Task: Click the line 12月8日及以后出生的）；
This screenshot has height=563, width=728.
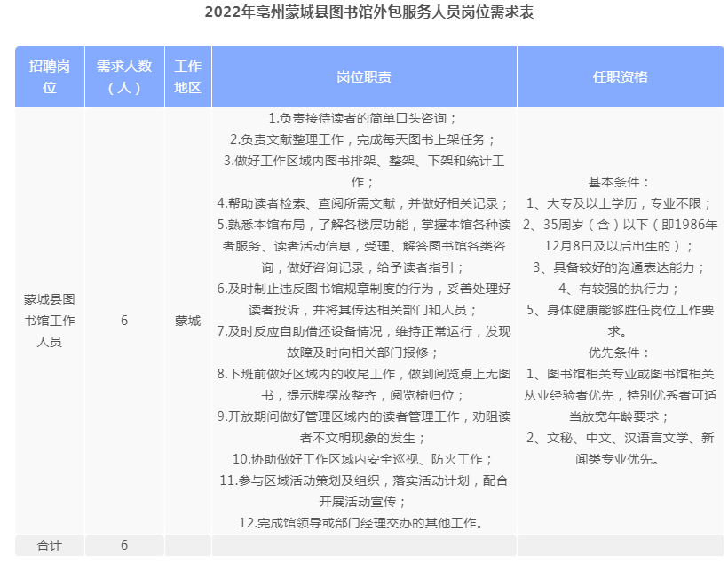Action: click(621, 246)
